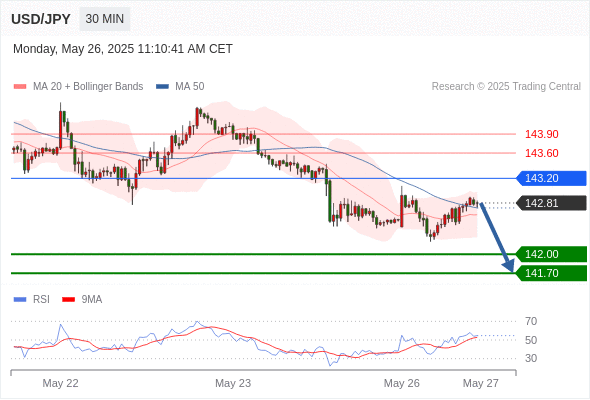Click the 143.90 resistance label

541,134
